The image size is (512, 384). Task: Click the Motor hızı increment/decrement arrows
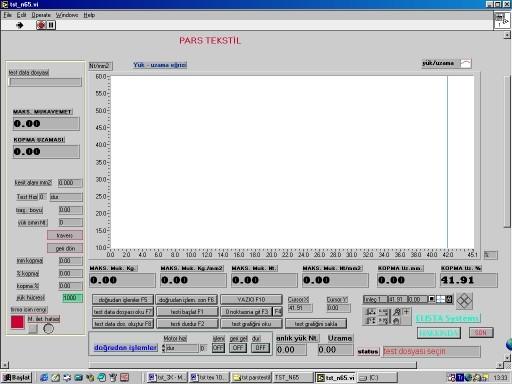click(163, 348)
